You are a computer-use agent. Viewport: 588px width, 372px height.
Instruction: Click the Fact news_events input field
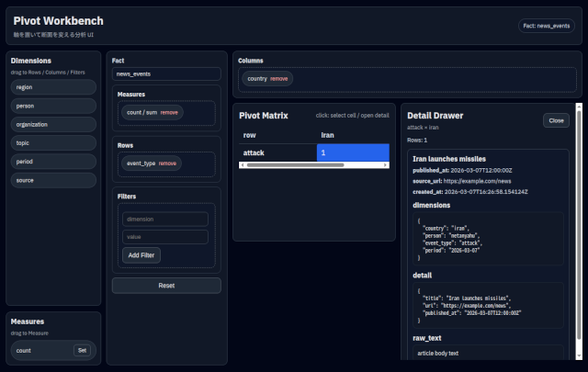(166, 73)
